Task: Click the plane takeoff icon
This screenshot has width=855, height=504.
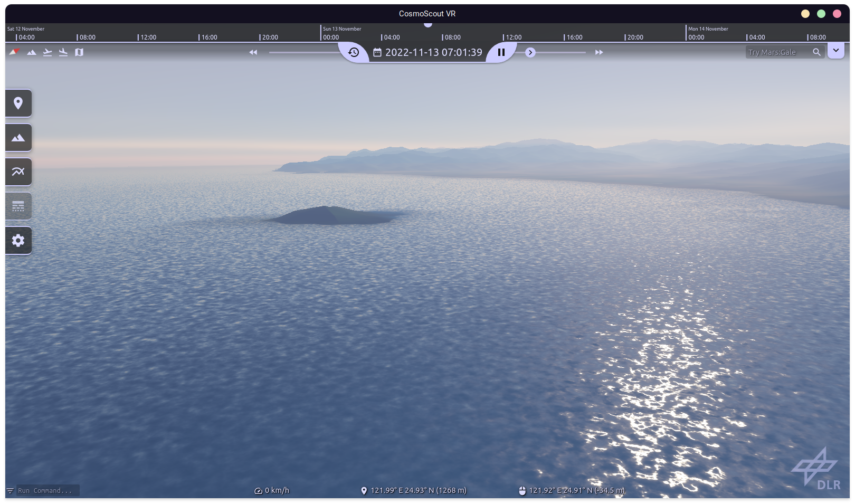Action: point(47,52)
